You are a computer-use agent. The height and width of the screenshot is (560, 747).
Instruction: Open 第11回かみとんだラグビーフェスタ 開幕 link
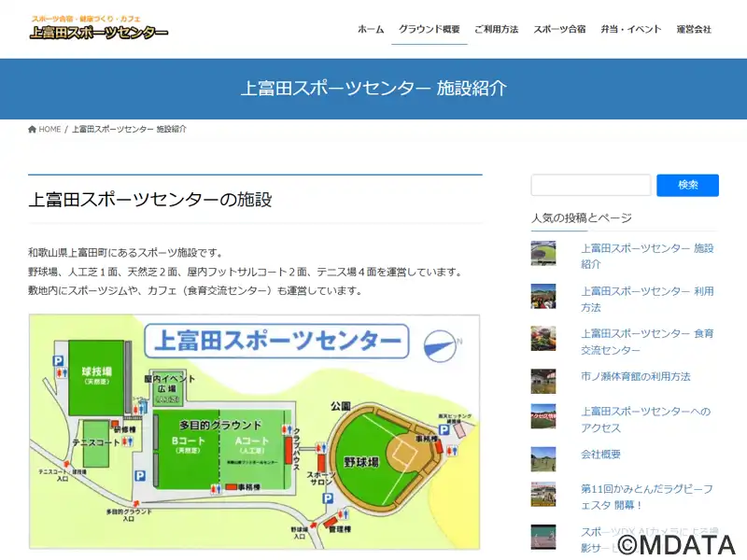click(646, 497)
